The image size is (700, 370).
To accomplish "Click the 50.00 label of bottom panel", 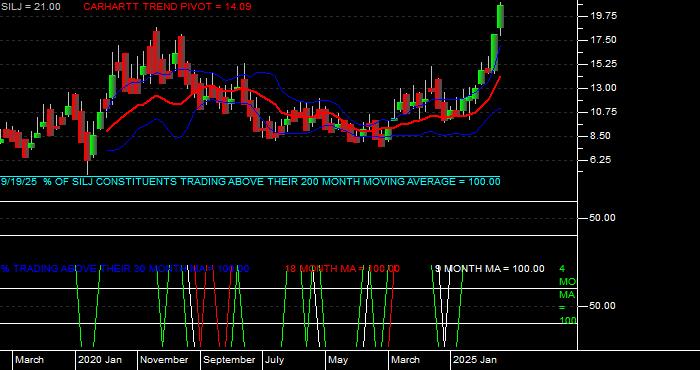I will tap(604, 306).
